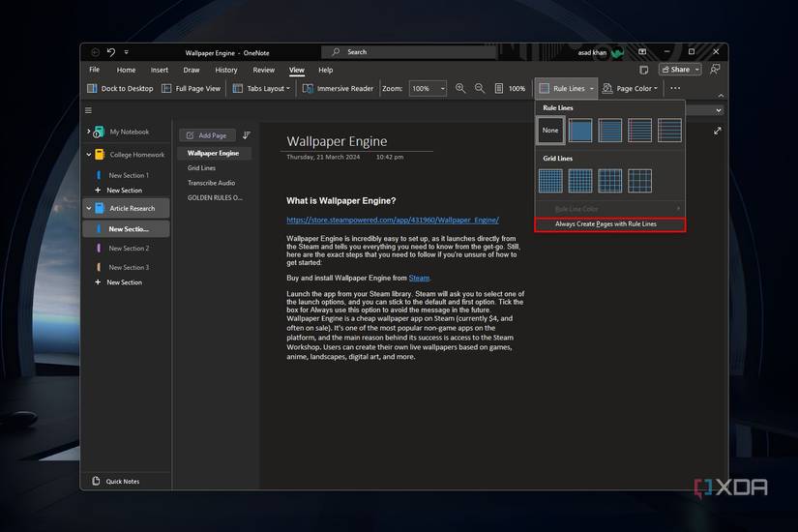The image size is (798, 532).
Task: Switch to the Insert tab
Action: 160,70
